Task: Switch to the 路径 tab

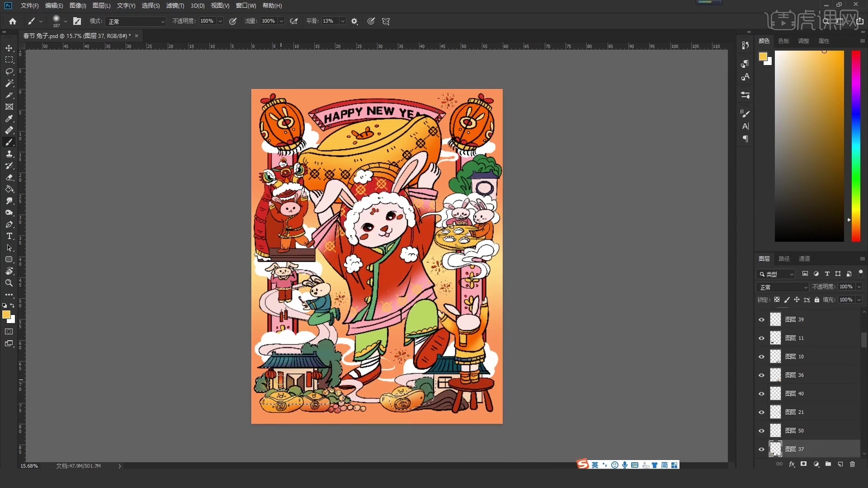Action: point(784,258)
